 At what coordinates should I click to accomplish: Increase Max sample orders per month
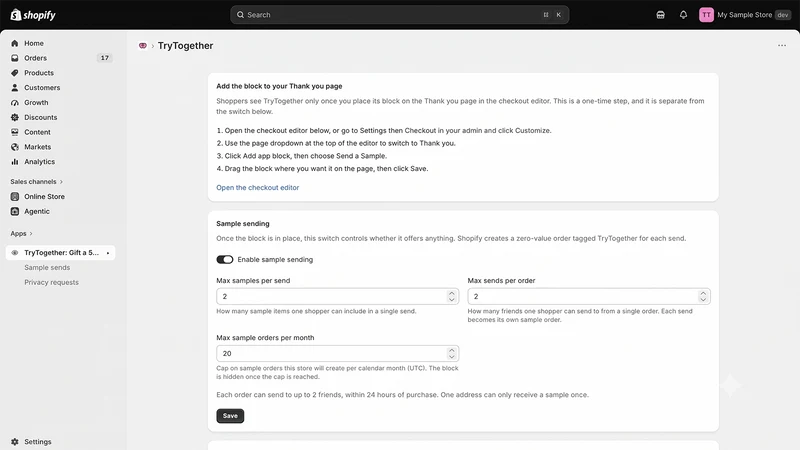click(x=452, y=351)
